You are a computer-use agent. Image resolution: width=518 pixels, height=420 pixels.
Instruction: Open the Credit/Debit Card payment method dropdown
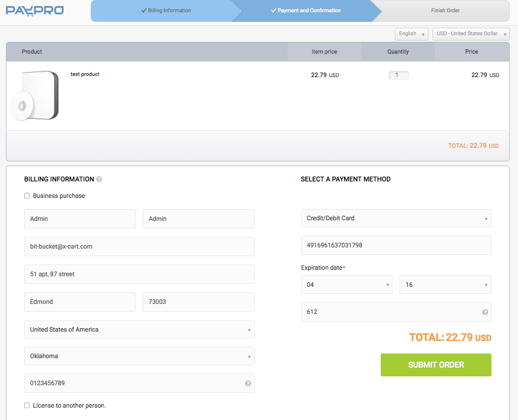(396, 218)
